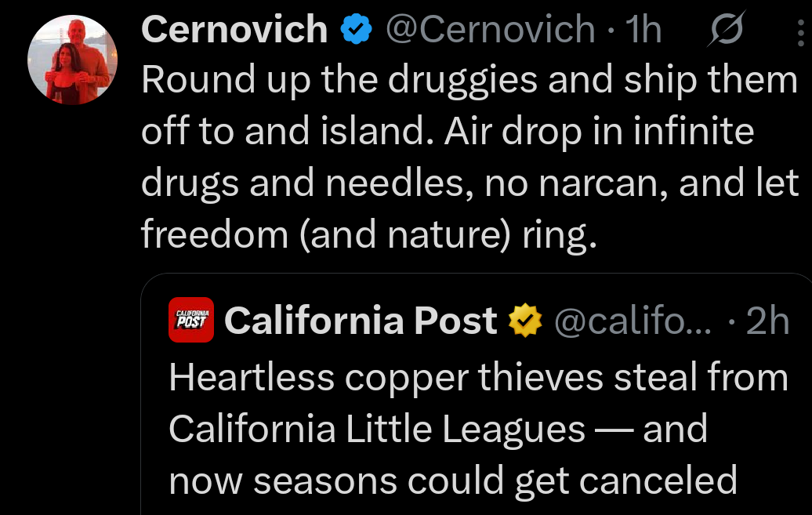Click "now seasons could get canceled" text
The width and height of the screenshot is (812, 515).
453,480
